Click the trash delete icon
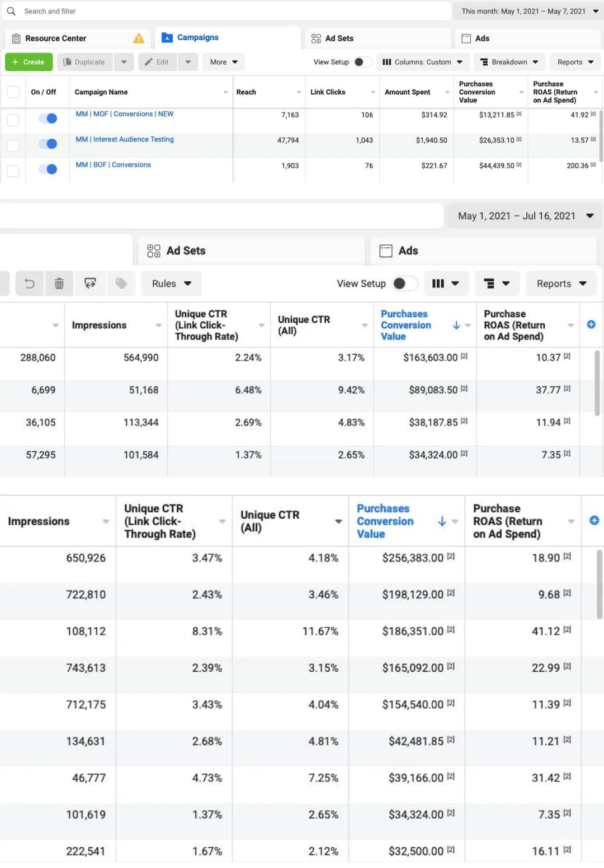 [59, 284]
